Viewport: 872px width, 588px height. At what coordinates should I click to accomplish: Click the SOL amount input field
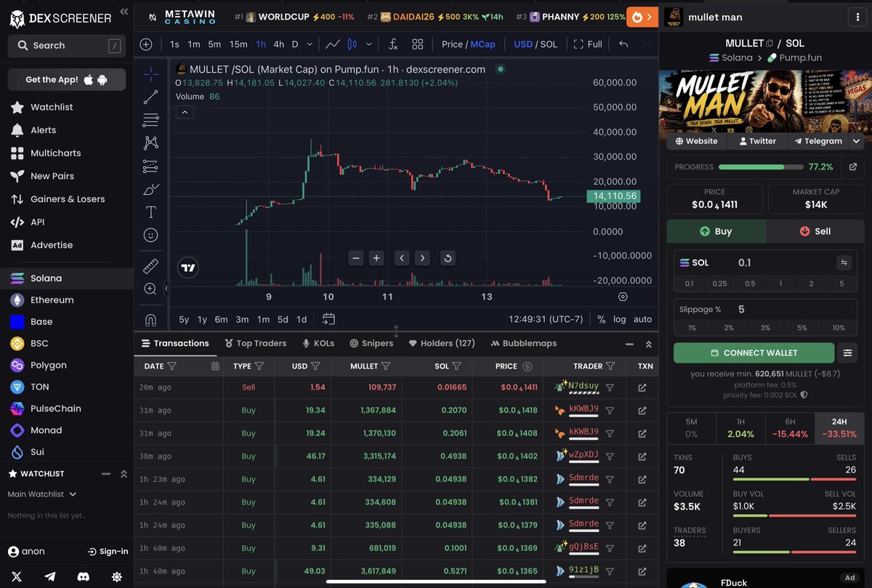tap(783, 262)
